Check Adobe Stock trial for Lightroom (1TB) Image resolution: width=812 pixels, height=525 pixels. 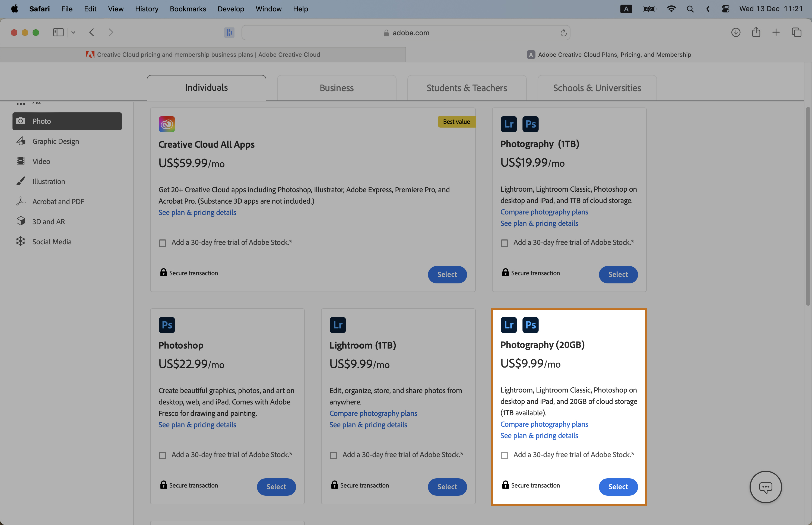(334, 456)
